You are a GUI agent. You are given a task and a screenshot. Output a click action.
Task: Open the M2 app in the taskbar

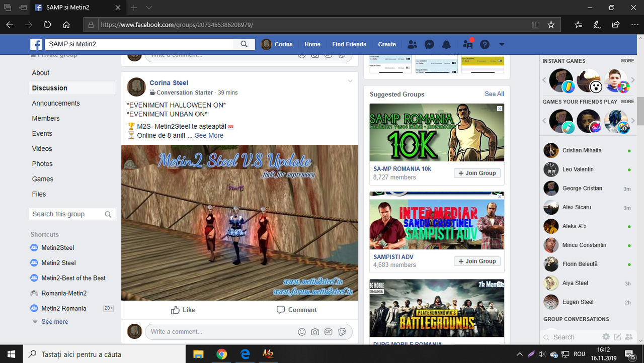(268, 354)
